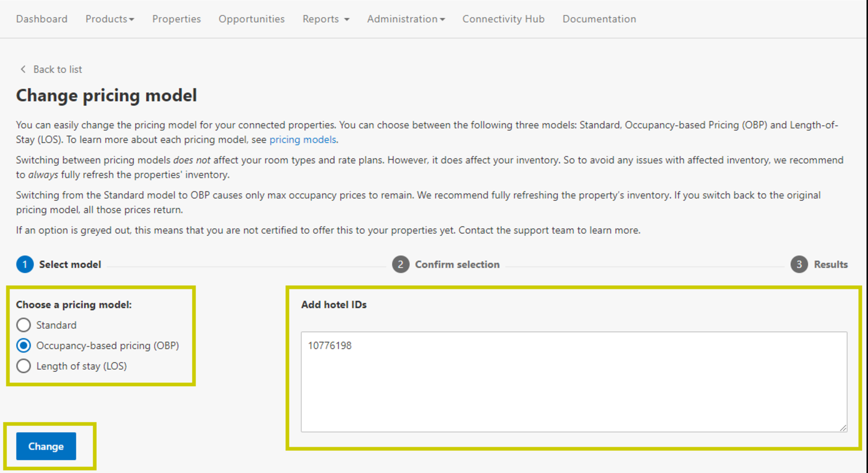Viewport: 868px width, 473px height.
Task: Open the Properties menu item
Action: click(176, 19)
